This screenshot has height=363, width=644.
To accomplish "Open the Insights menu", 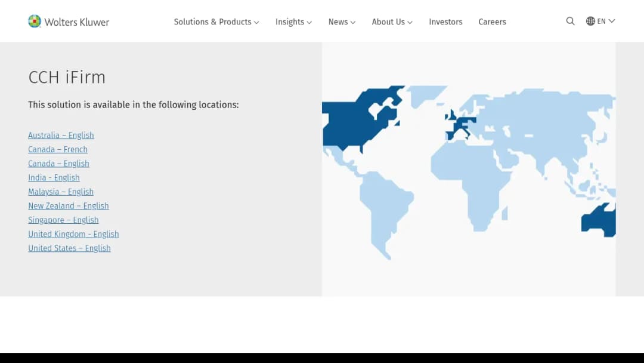I will click(x=293, y=21).
